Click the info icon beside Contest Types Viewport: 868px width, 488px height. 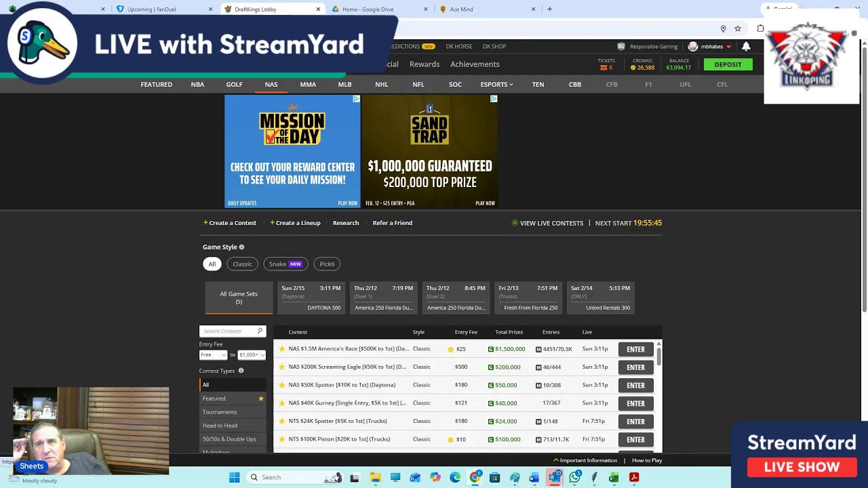[241, 371]
